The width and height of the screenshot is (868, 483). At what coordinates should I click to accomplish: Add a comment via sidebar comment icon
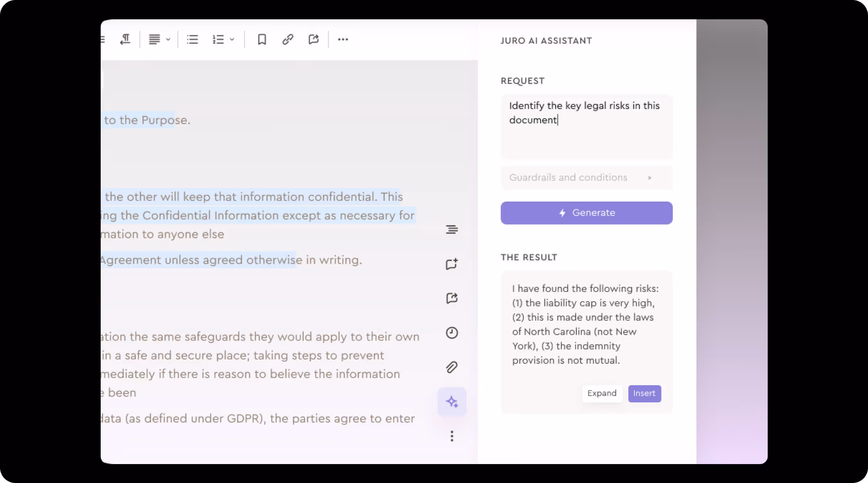tap(452, 264)
